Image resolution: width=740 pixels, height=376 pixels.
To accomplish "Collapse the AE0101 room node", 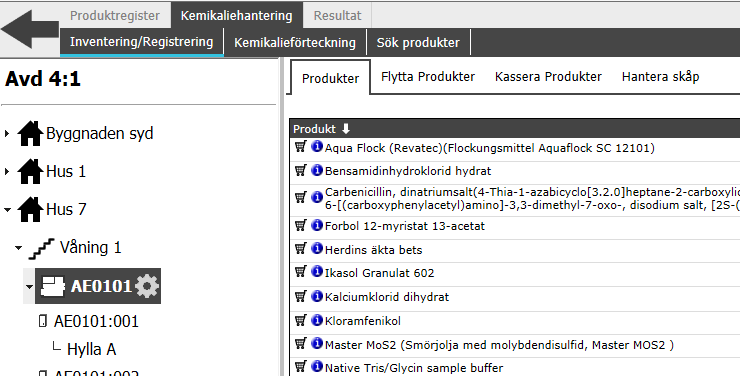I will (x=30, y=286).
